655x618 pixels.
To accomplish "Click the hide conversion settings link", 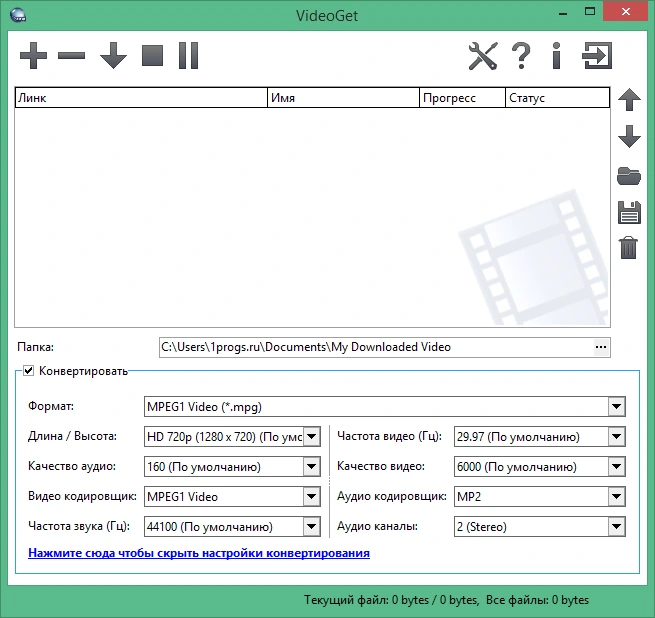I will coord(199,553).
